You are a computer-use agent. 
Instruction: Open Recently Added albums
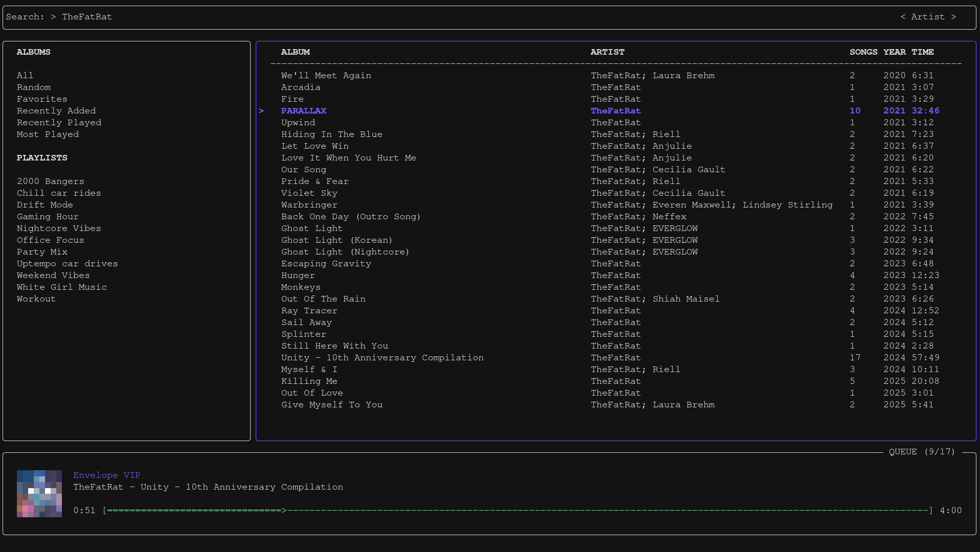click(x=56, y=111)
